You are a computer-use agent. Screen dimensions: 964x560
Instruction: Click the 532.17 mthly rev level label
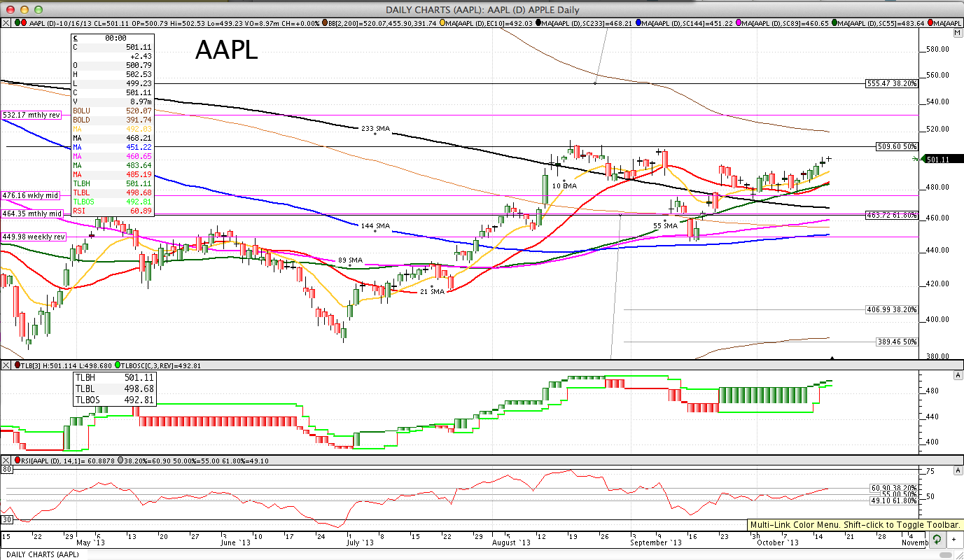pyautogui.click(x=32, y=115)
